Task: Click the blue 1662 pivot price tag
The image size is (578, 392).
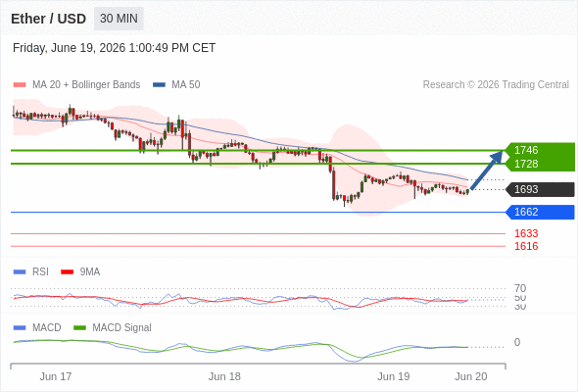Action: pyautogui.click(x=541, y=212)
